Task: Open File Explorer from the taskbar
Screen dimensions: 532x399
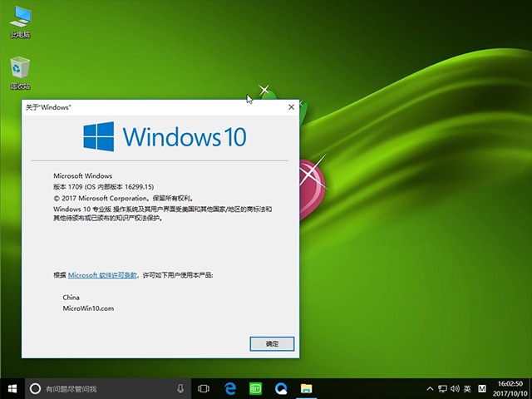Action: 307,389
